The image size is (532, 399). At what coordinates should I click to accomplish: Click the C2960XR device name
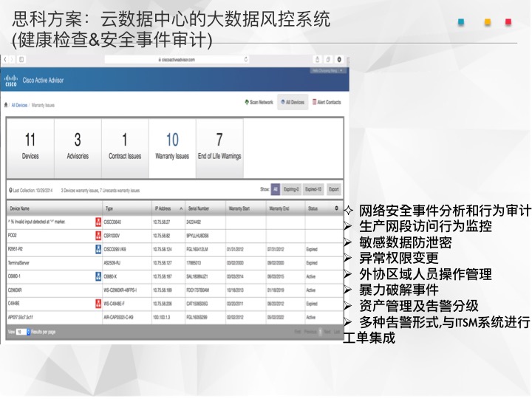(15, 290)
